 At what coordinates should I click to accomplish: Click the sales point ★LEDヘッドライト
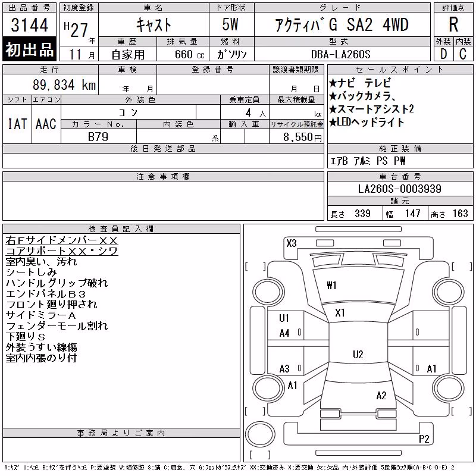(x=367, y=122)
